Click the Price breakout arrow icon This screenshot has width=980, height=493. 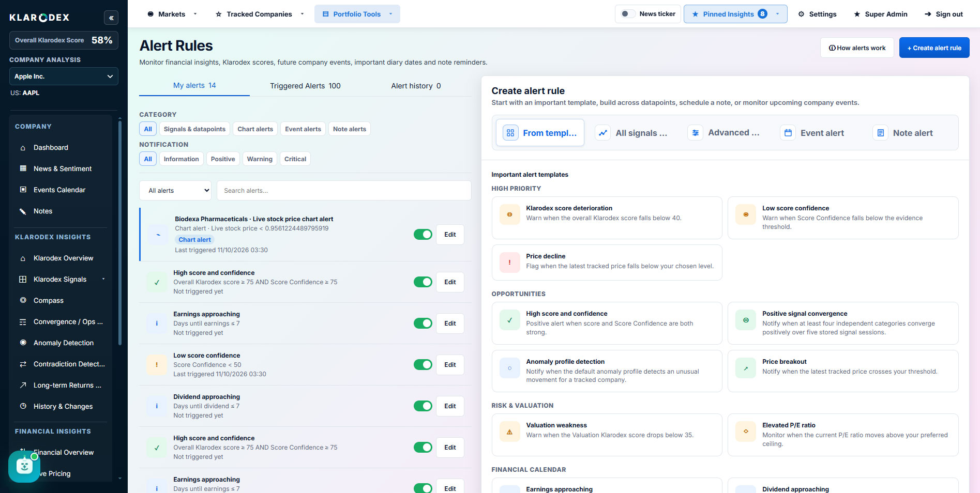[745, 368]
